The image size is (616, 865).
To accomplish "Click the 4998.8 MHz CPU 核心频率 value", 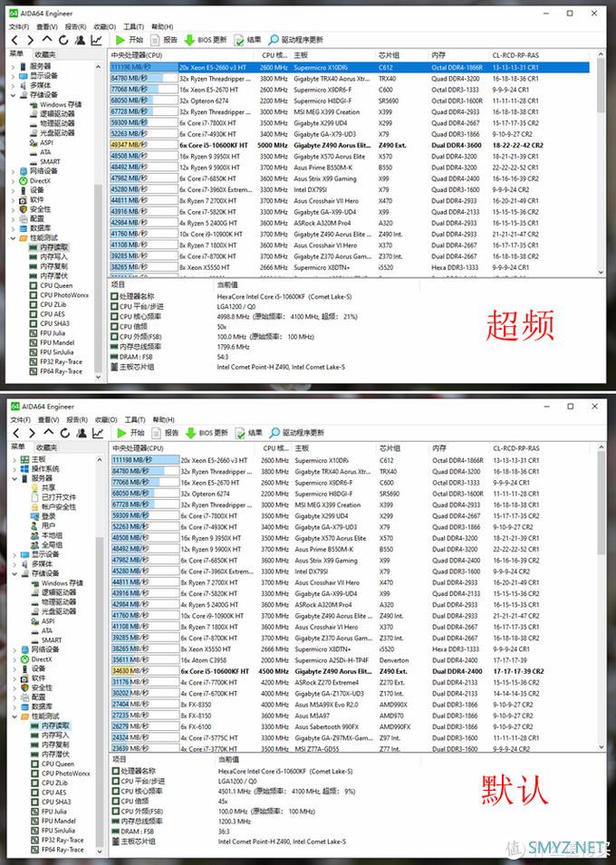I will [x=287, y=317].
